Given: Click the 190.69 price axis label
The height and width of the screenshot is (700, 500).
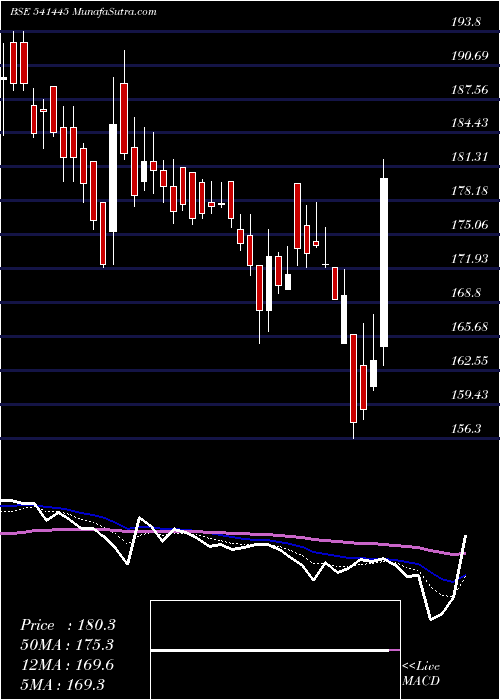Looking at the screenshot, I should (x=468, y=56).
